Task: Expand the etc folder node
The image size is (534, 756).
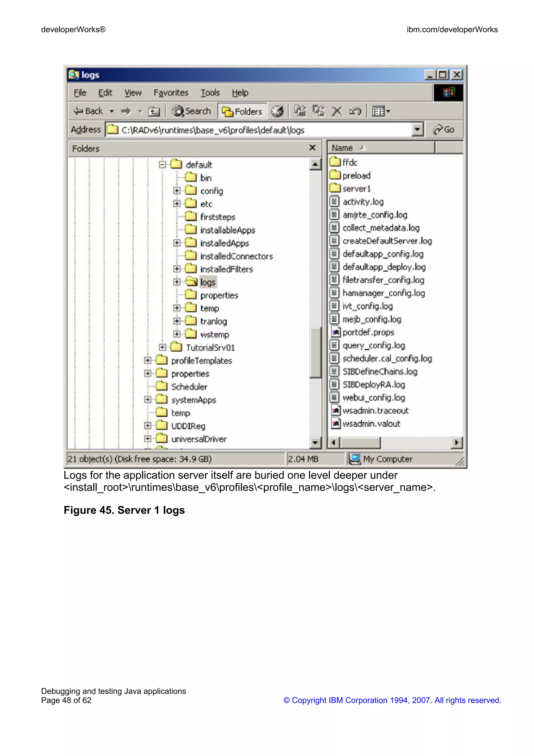Action: pos(177,203)
